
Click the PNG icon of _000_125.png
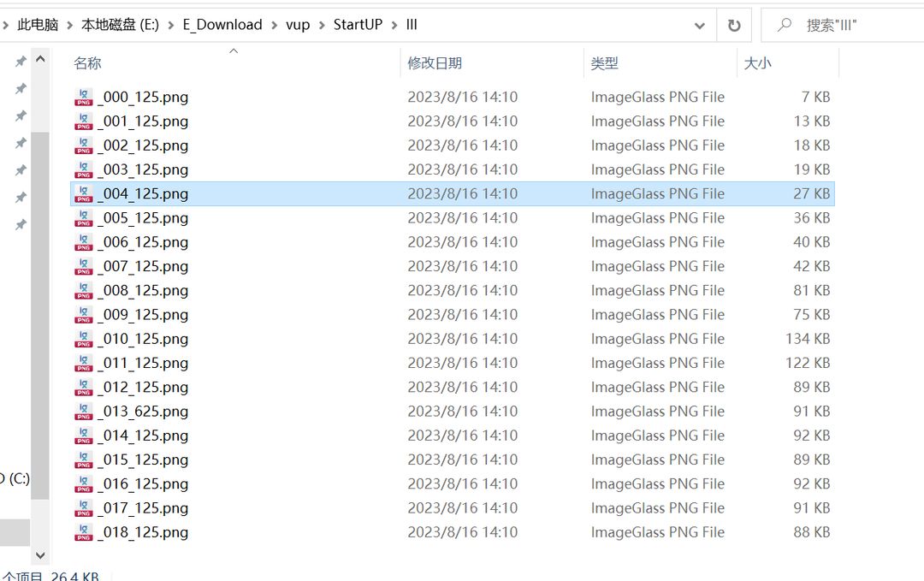[84, 98]
